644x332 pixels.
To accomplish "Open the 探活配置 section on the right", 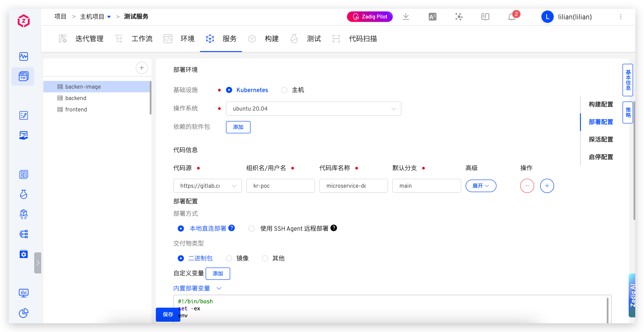I will (x=601, y=139).
